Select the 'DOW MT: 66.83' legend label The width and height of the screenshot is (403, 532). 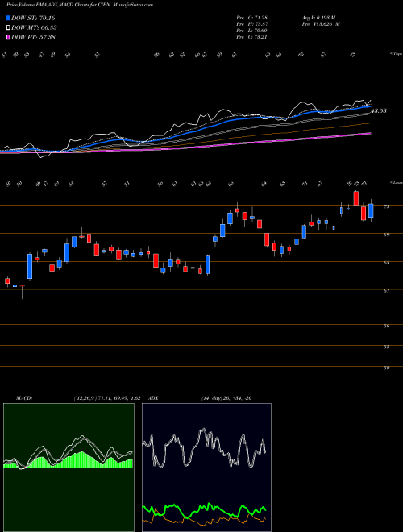coord(34,27)
